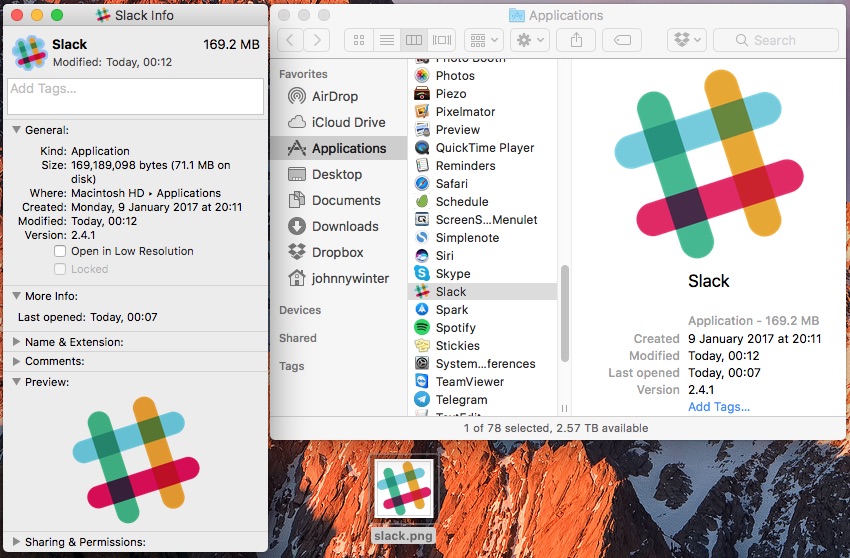Screen dimensions: 850x558
Task: Open the Action gear menu
Action: click(530, 40)
